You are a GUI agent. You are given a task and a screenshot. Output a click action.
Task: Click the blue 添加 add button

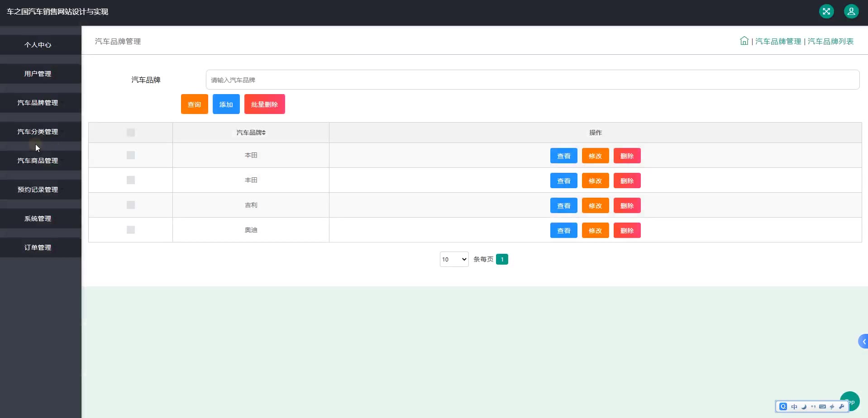point(226,104)
